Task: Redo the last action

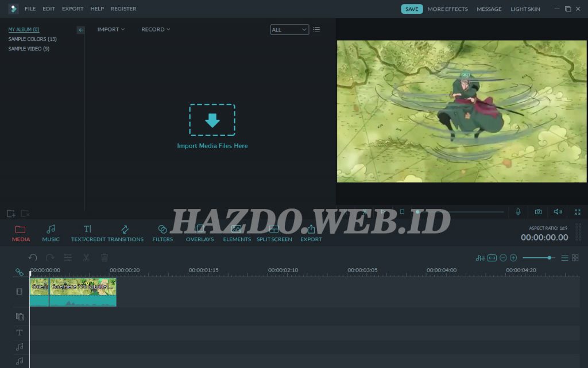Action: tap(50, 257)
